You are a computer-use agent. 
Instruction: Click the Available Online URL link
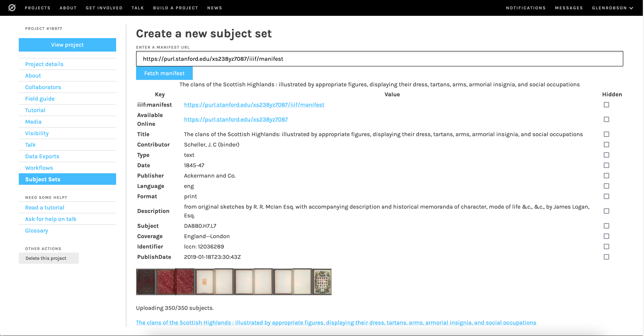(x=236, y=119)
